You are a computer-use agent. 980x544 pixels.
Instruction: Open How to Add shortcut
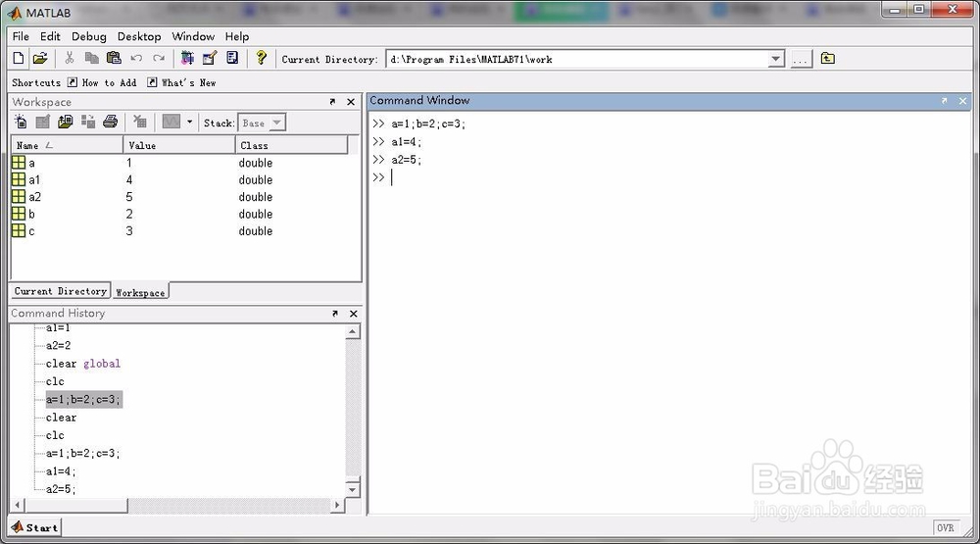(x=102, y=82)
